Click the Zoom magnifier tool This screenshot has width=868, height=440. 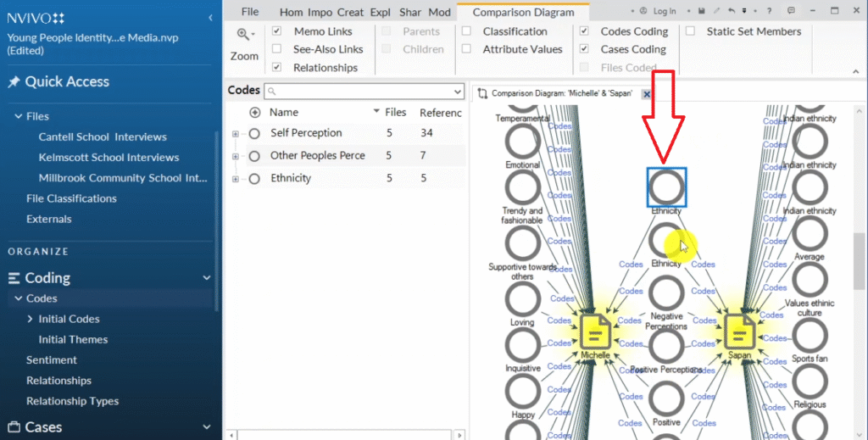point(244,35)
